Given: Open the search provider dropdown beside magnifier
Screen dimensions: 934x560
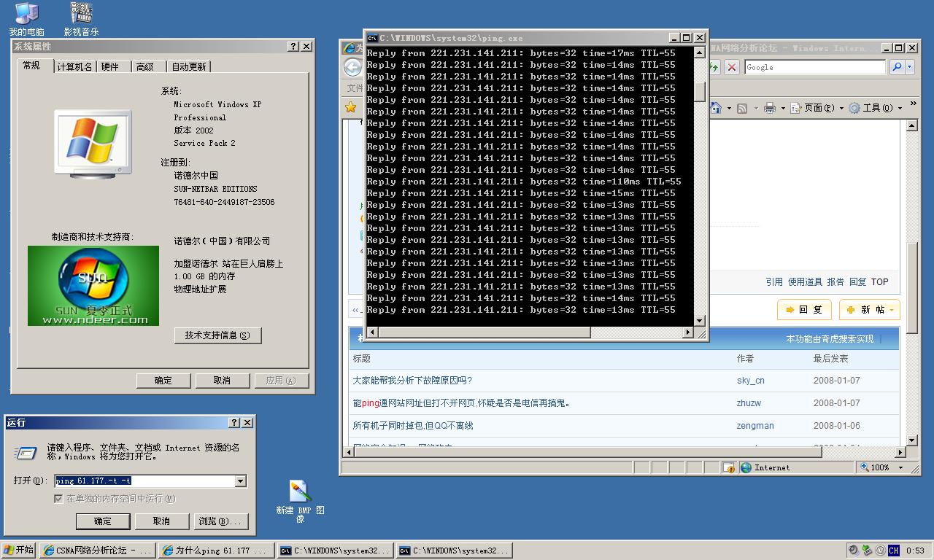Looking at the screenshot, I should tap(908, 66).
